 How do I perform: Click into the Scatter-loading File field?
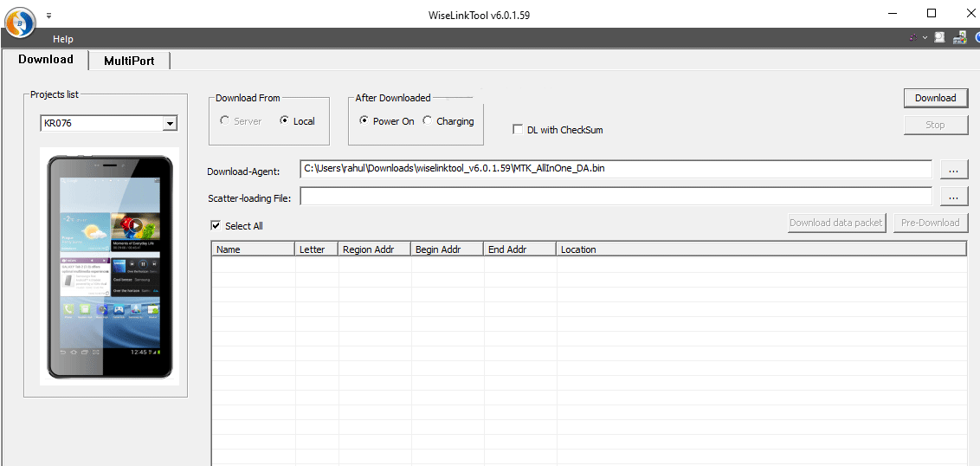click(x=616, y=197)
